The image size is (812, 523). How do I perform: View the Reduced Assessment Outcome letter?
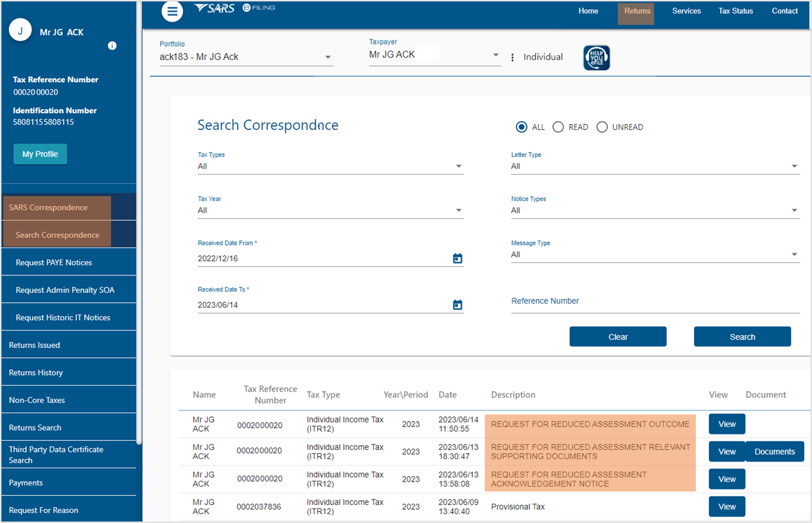(x=727, y=424)
